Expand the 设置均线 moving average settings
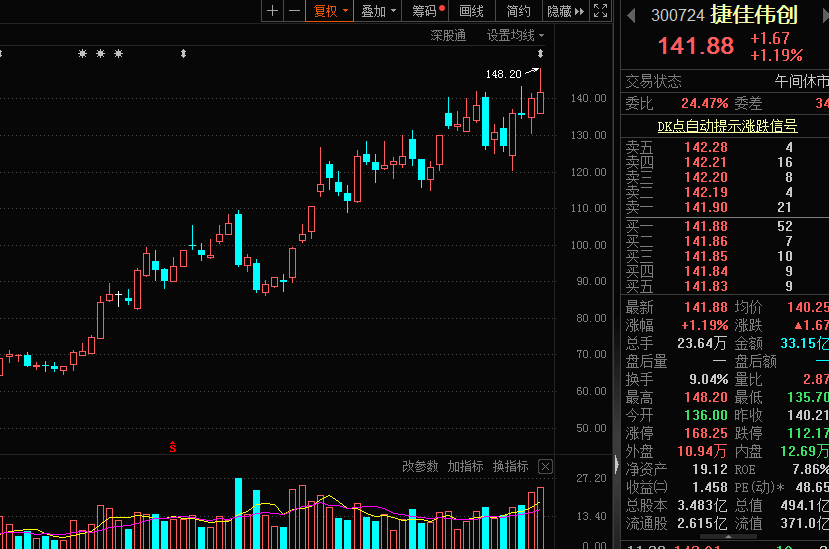Viewport: 829px width, 549px height. [x=515, y=36]
